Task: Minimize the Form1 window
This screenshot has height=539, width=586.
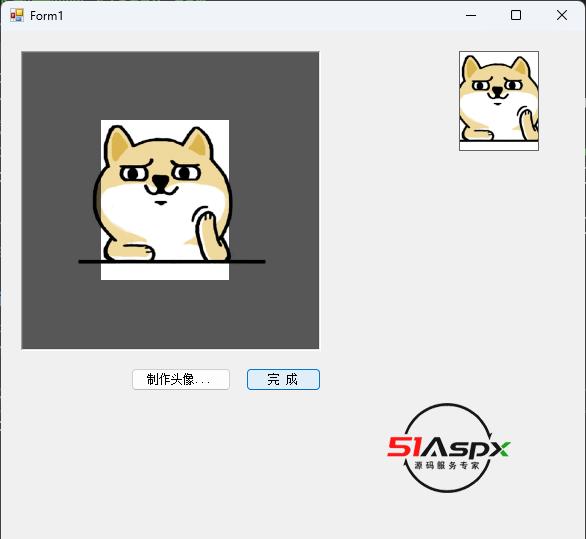Action: 471,15
